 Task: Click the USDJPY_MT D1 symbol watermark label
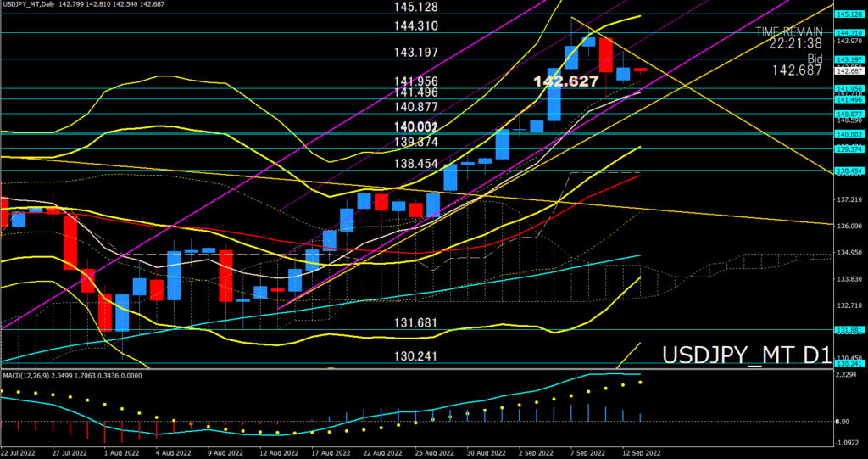(x=747, y=355)
